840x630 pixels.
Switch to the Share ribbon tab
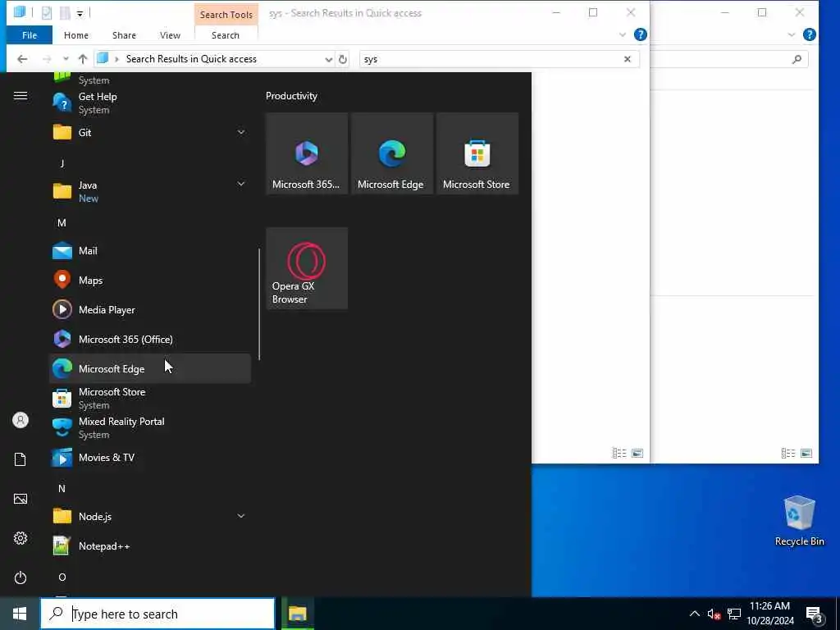coord(124,34)
